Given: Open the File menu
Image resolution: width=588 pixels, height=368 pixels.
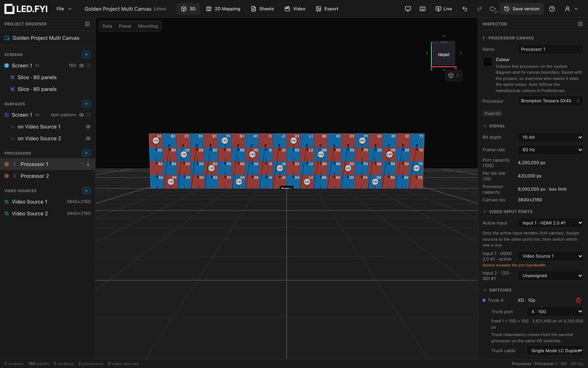Looking at the screenshot, I should [x=64, y=9].
